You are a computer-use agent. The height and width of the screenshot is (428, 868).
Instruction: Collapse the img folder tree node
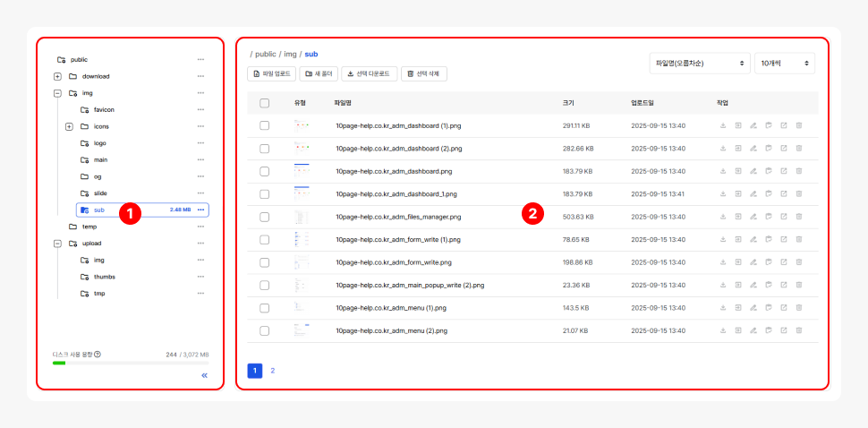click(x=58, y=93)
